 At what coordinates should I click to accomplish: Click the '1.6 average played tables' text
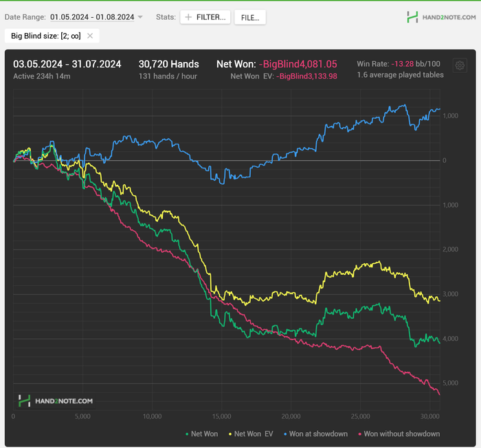pyautogui.click(x=401, y=75)
